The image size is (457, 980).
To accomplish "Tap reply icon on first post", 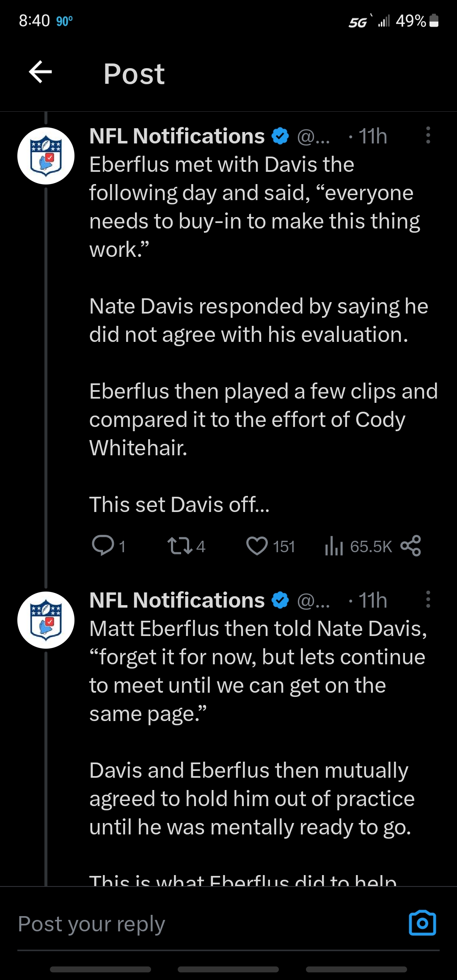I will pos(103,545).
